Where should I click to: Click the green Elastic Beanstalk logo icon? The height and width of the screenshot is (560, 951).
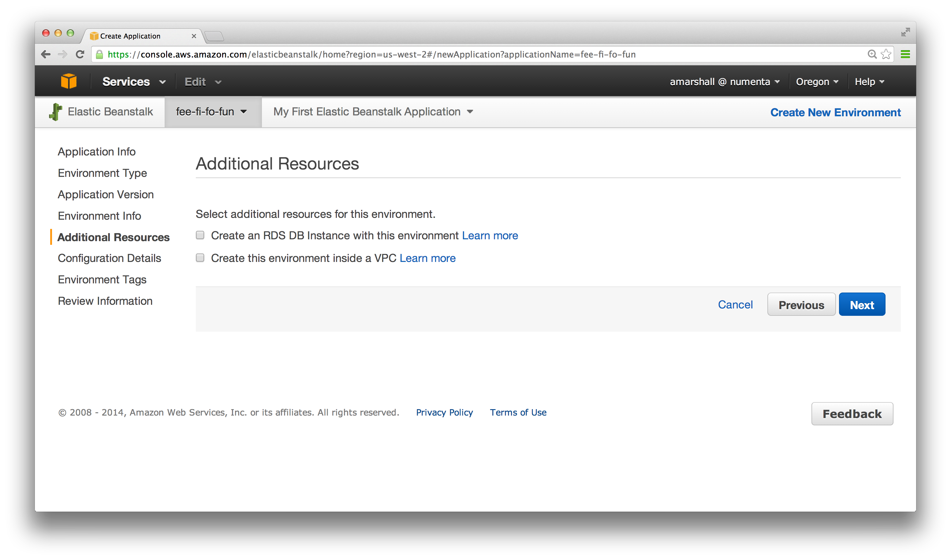coord(55,112)
